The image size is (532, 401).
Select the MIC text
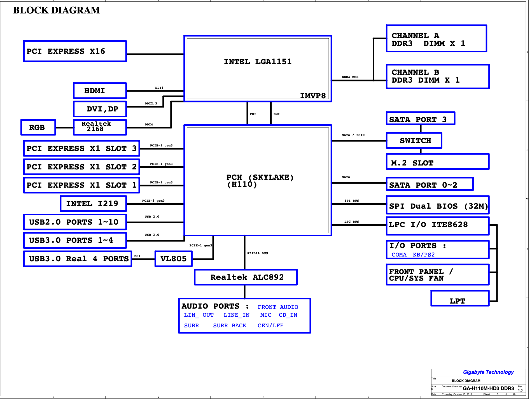(x=266, y=315)
